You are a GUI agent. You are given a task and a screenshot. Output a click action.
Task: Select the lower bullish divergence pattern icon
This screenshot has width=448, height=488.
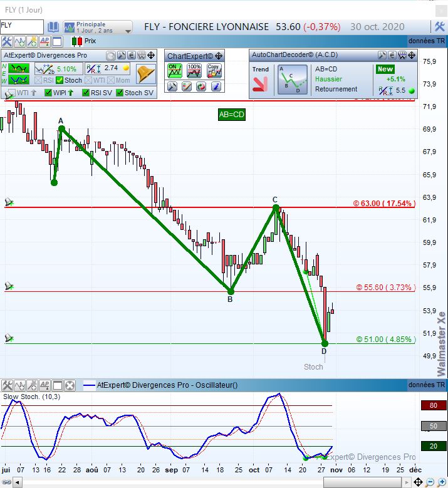[19, 80]
